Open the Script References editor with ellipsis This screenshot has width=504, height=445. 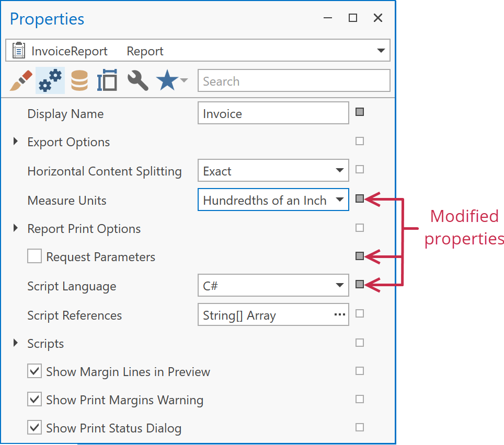339,314
